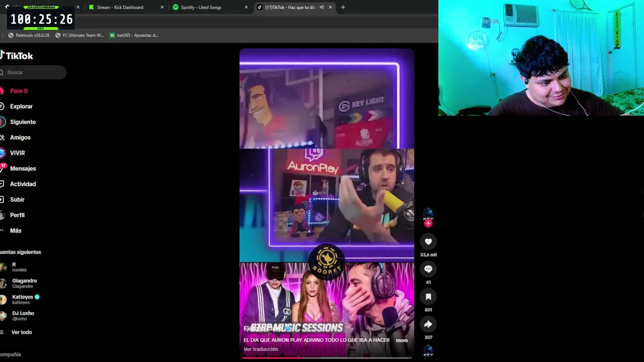
Task: Open the Amigos section
Action: [20, 138]
